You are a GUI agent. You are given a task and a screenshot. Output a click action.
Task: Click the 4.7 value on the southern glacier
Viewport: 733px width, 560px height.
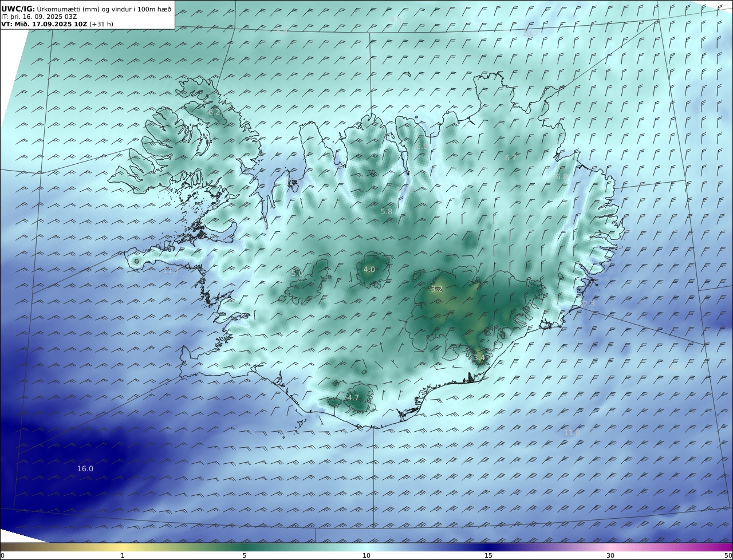(353, 397)
